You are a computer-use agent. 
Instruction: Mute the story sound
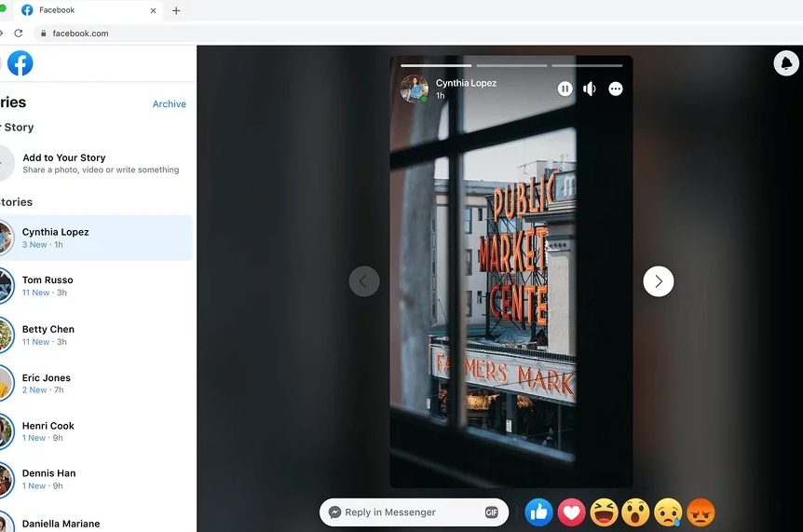point(590,89)
